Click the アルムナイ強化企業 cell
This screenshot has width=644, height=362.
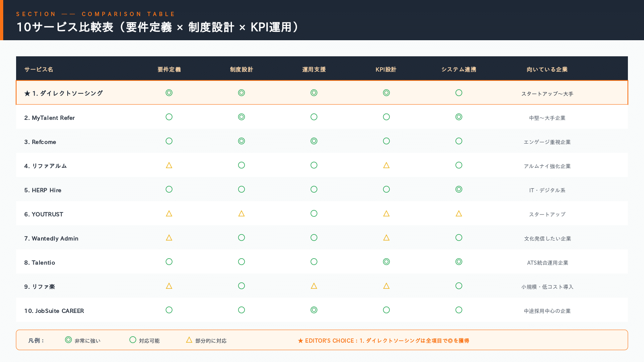547,166
